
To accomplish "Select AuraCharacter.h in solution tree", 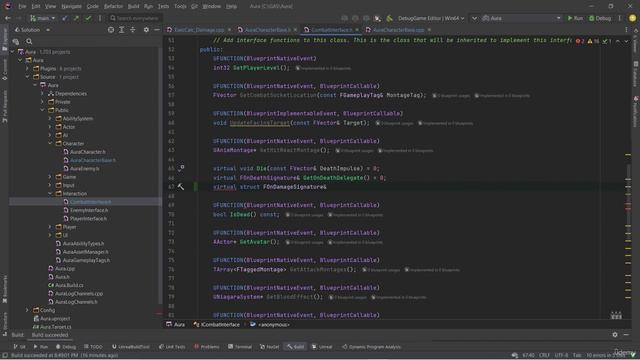I will coord(87,152).
